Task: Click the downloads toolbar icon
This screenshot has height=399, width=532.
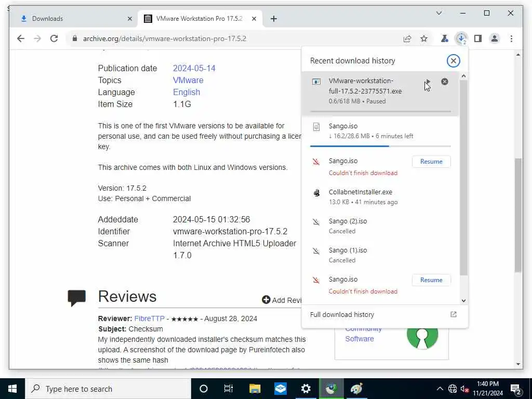Action: [461, 38]
